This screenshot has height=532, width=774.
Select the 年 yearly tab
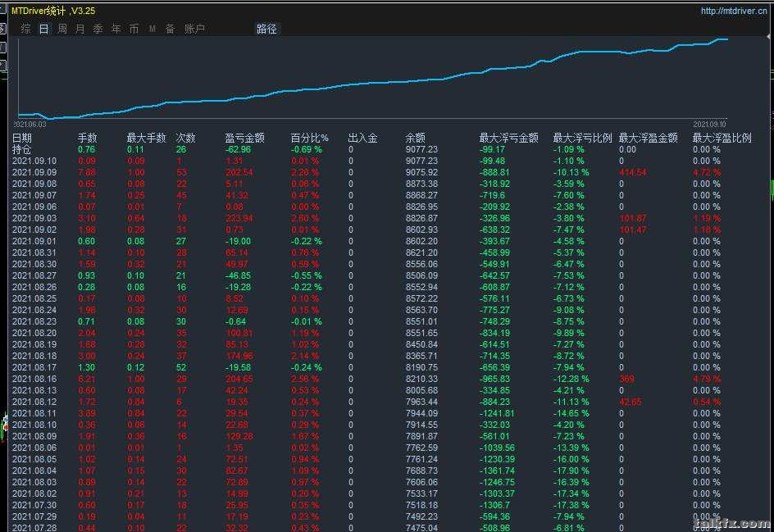(x=116, y=30)
